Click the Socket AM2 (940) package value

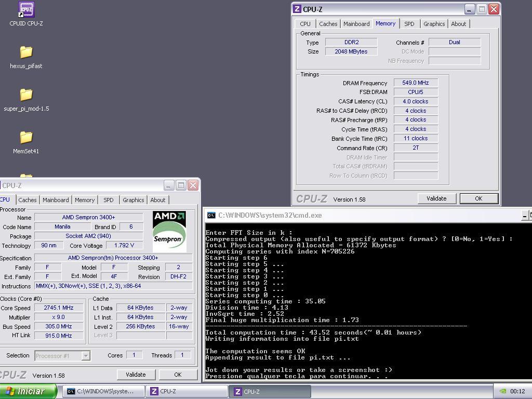[88, 236]
